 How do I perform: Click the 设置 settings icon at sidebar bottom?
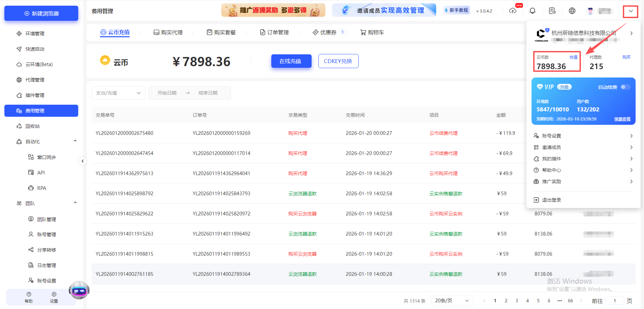click(x=53, y=297)
